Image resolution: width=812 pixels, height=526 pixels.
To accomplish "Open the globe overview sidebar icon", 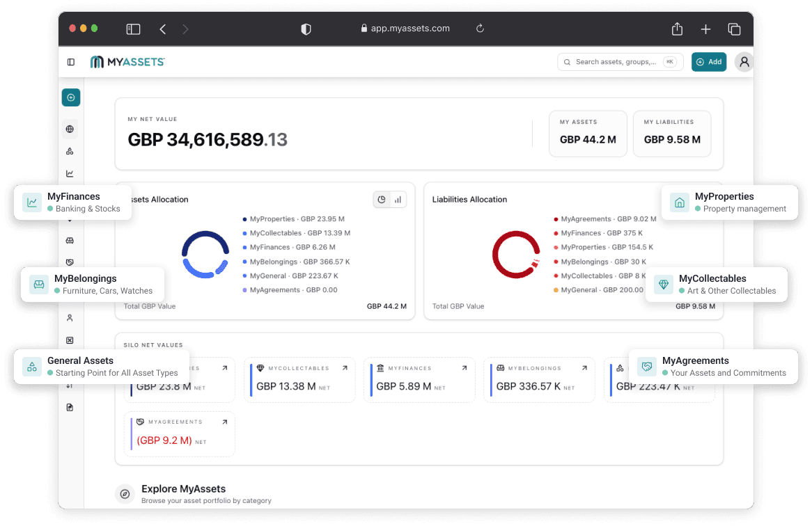I will pos(70,129).
